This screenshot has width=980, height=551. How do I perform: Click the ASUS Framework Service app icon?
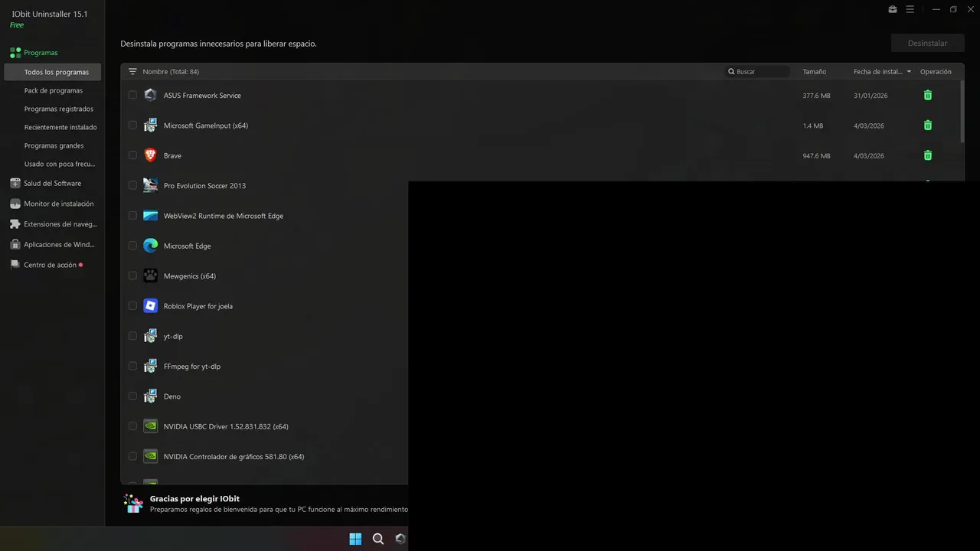coord(150,95)
